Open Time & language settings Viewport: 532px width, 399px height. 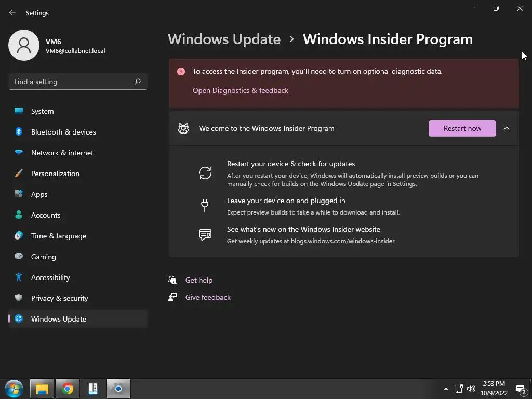[x=78, y=236]
